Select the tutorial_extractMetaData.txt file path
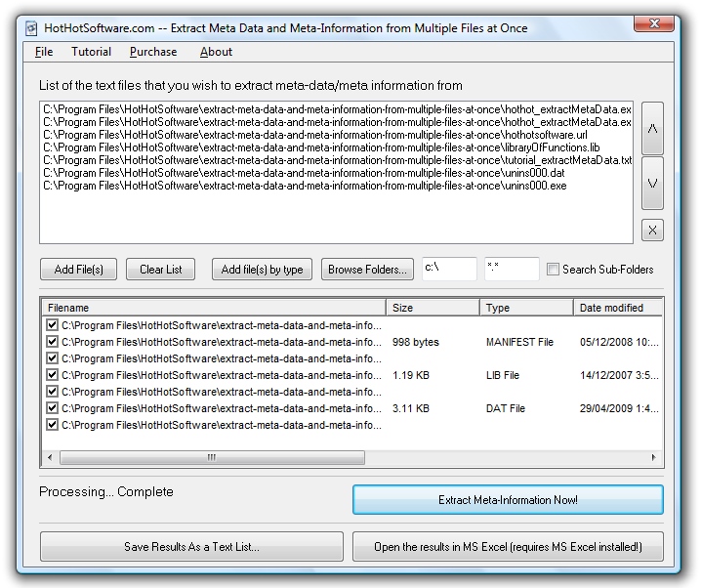This screenshot has width=701, height=588. pos(337,160)
